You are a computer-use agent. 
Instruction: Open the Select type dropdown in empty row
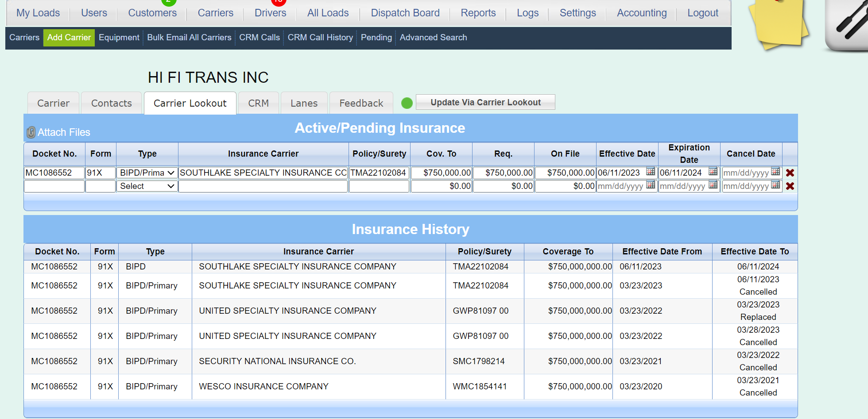point(147,186)
